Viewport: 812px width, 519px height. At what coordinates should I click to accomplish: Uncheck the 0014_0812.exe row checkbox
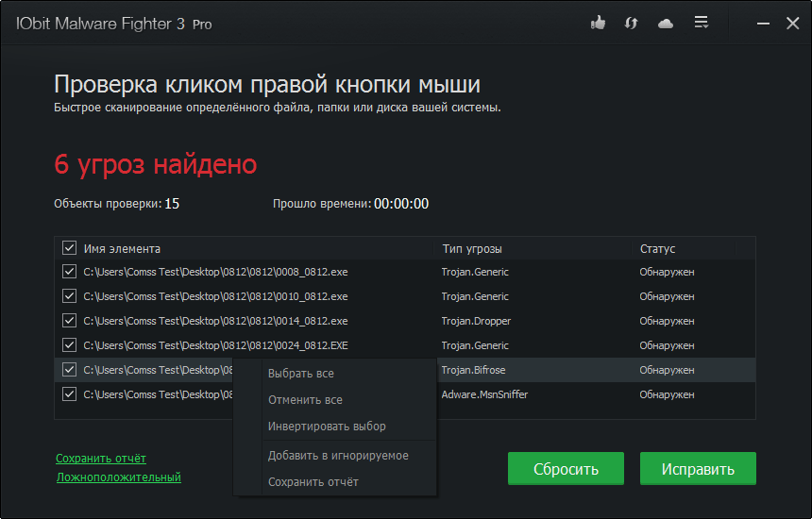click(69, 320)
